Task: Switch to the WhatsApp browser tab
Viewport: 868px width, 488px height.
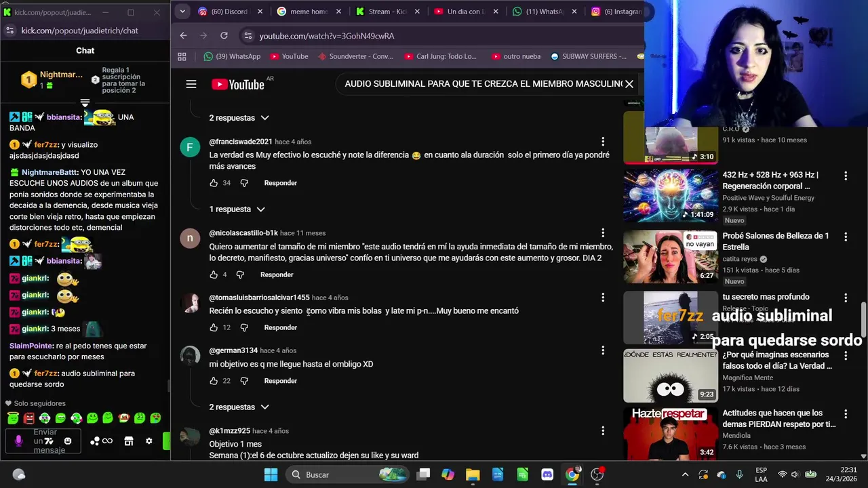Action: pos(547,12)
